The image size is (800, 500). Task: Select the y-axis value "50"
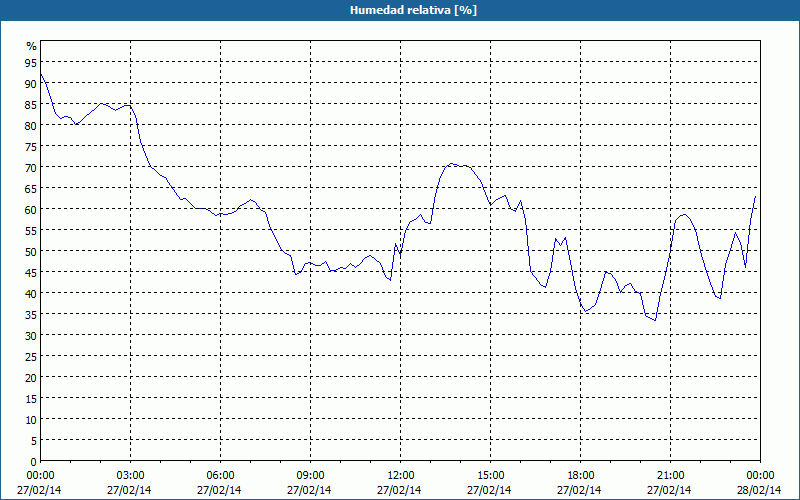coord(31,252)
